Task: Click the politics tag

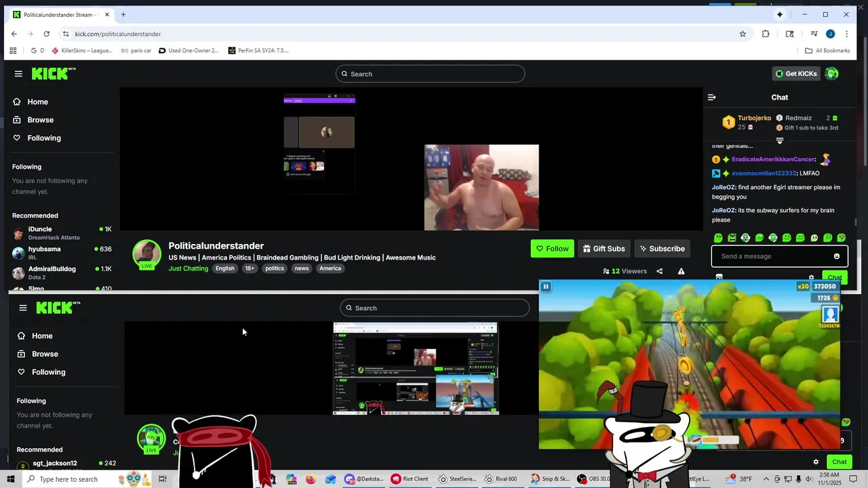Action: pyautogui.click(x=275, y=268)
